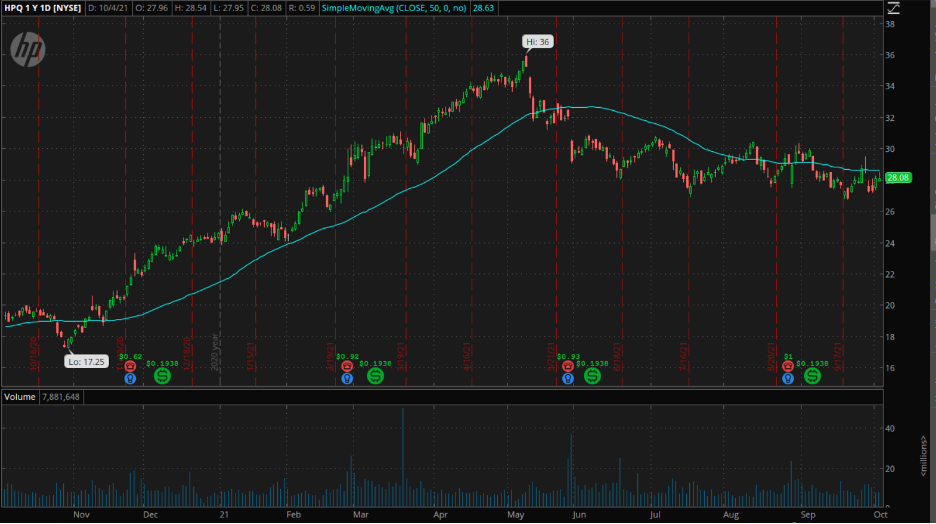The image size is (936, 524).
Task: Click the O: 27.96 open value
Action: 151,8
